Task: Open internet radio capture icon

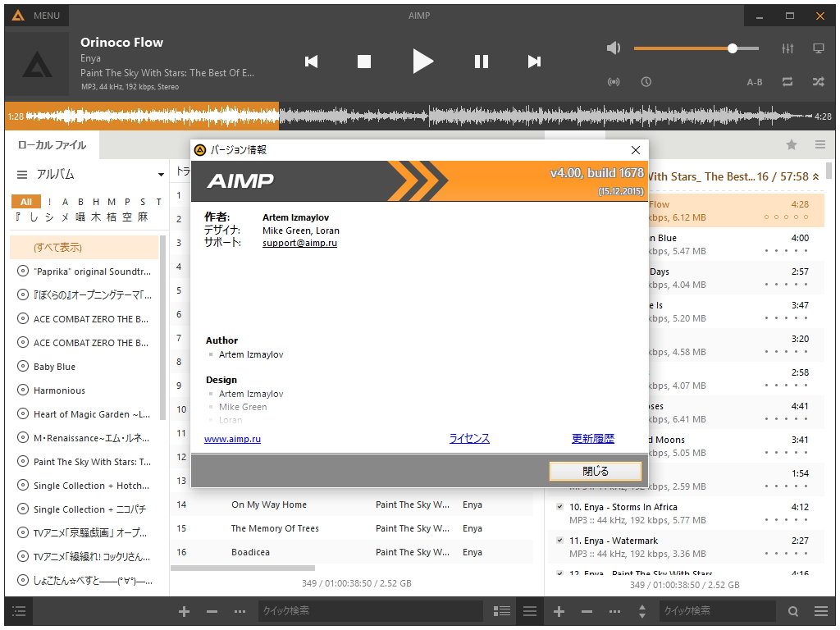Action: (x=614, y=82)
